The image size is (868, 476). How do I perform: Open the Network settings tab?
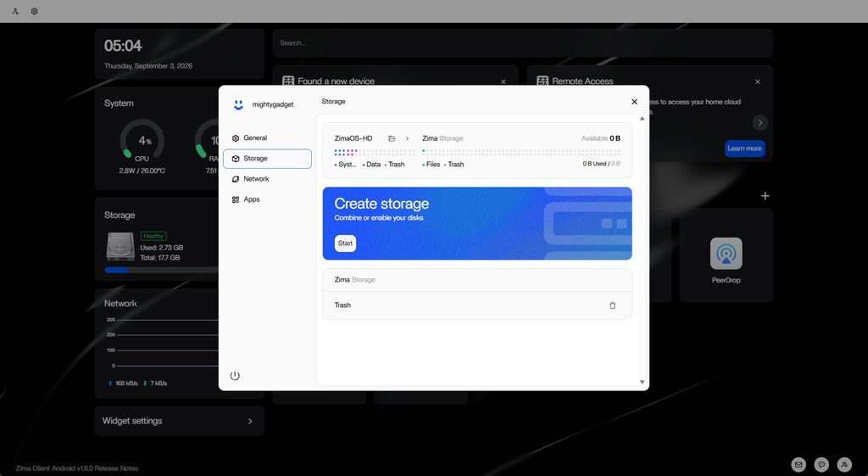[267, 179]
